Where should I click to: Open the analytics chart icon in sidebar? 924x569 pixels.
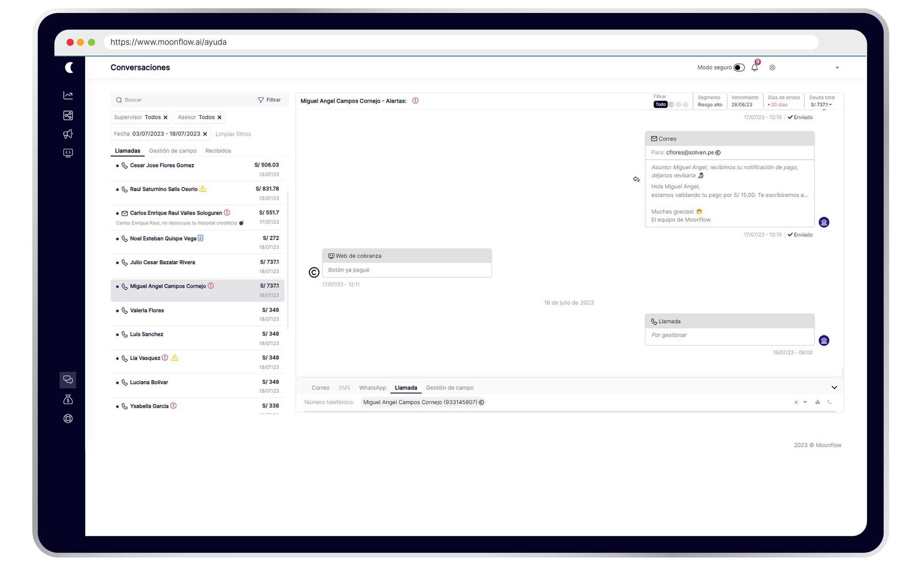pyautogui.click(x=68, y=95)
